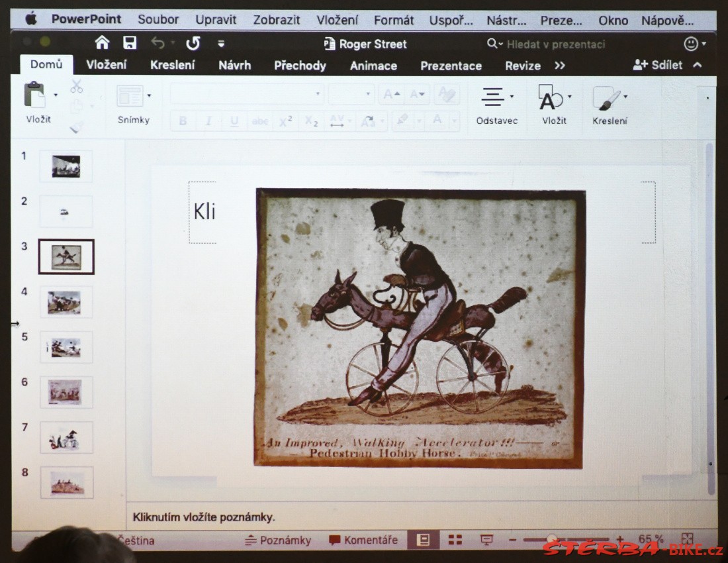Viewport: 728px width, 563px height.
Task: Open the Formát menu in the menu bar
Action: (394, 21)
